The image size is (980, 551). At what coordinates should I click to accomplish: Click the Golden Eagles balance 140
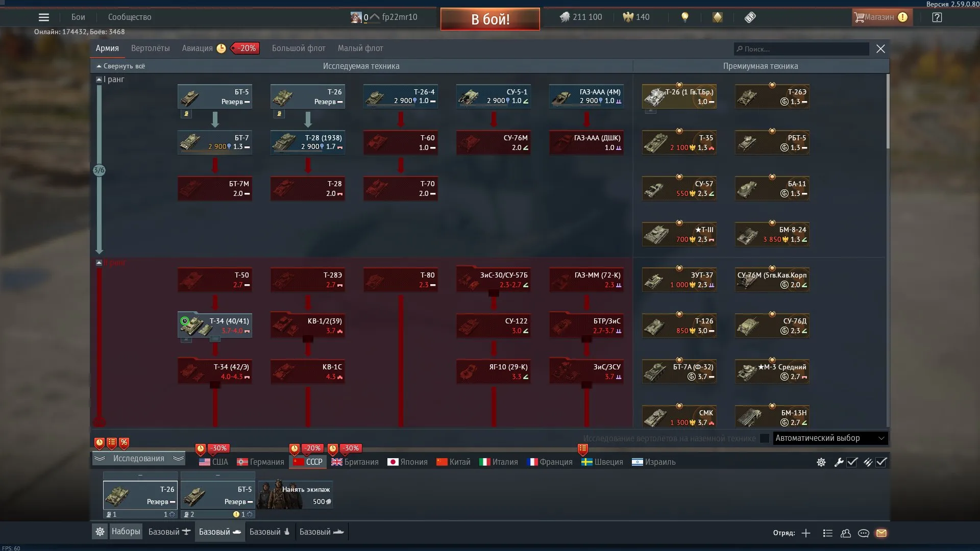(x=636, y=17)
